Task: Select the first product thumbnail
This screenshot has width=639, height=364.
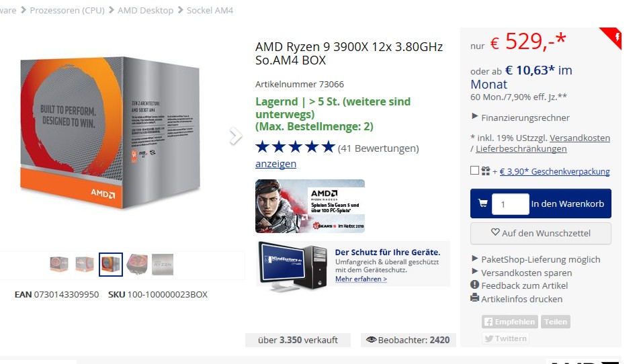Action: click(59, 264)
